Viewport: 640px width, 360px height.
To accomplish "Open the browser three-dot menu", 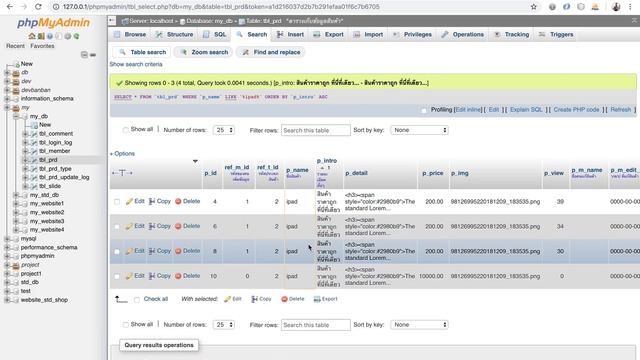I will pos(630,7).
